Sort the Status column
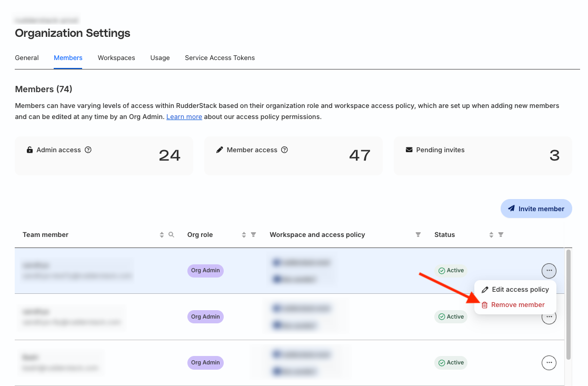 click(491, 235)
